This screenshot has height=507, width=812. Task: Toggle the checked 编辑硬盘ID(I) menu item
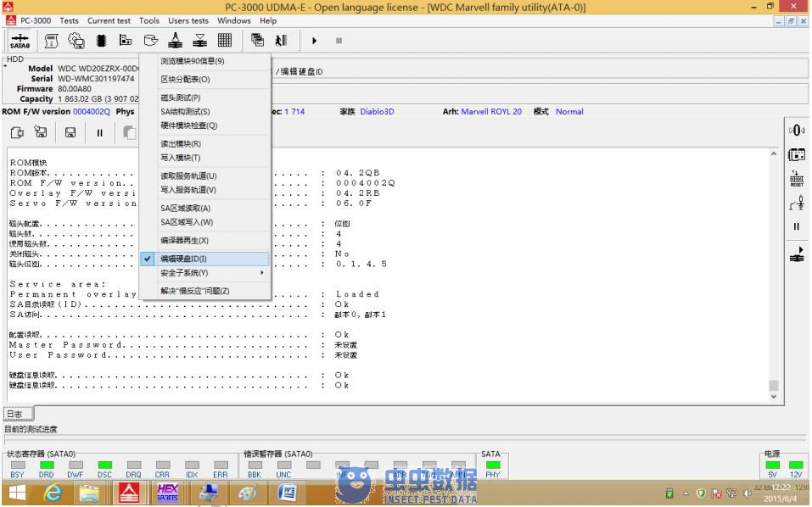pos(205,259)
